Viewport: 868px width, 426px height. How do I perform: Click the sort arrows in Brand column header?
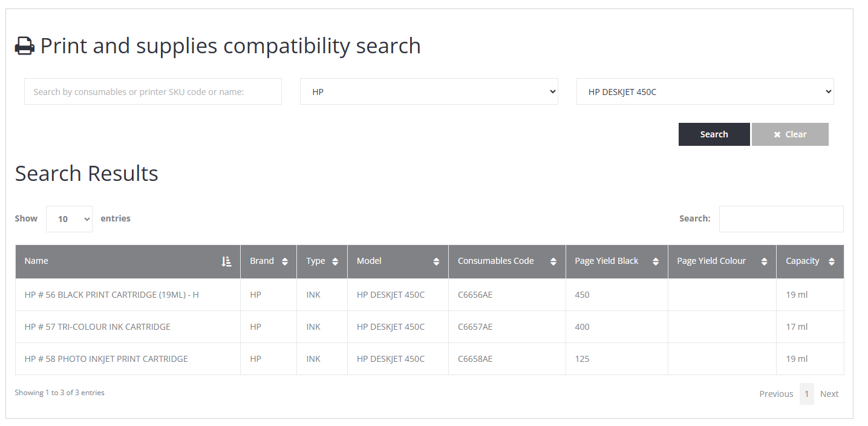coord(284,261)
